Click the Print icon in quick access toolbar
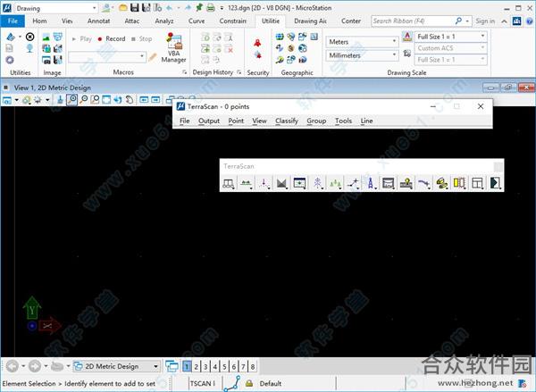Screen dimensions: 536x392 (x=211, y=7)
